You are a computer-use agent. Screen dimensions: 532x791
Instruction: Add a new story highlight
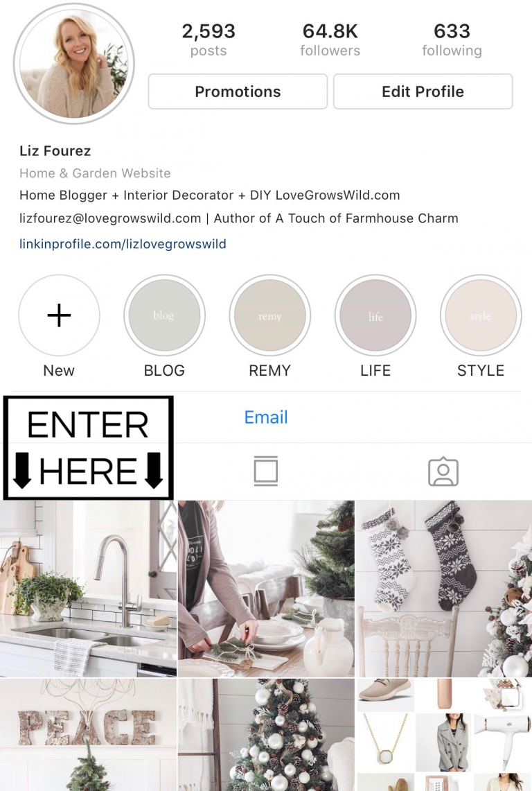click(59, 315)
